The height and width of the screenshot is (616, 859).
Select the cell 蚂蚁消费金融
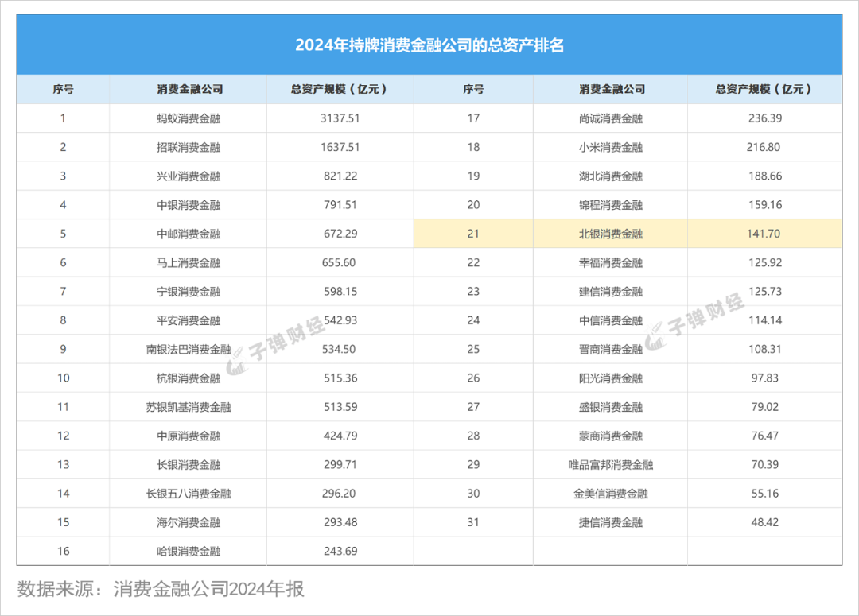[189, 118]
